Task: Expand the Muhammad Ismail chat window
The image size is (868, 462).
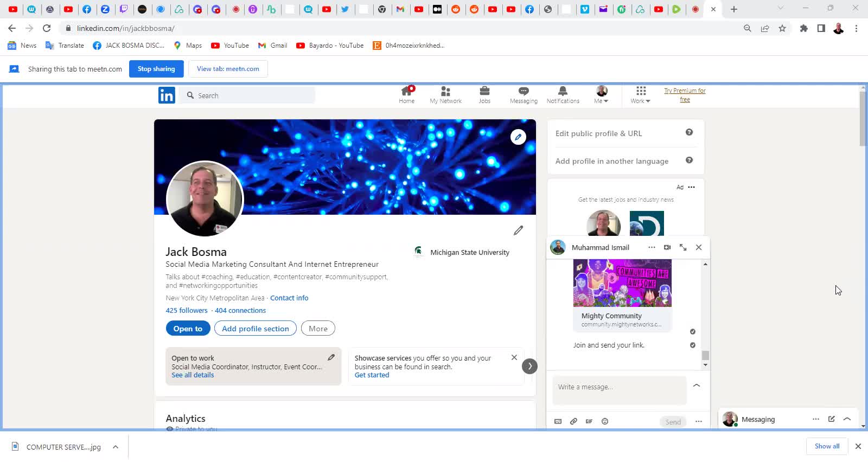Action: pyautogui.click(x=683, y=247)
